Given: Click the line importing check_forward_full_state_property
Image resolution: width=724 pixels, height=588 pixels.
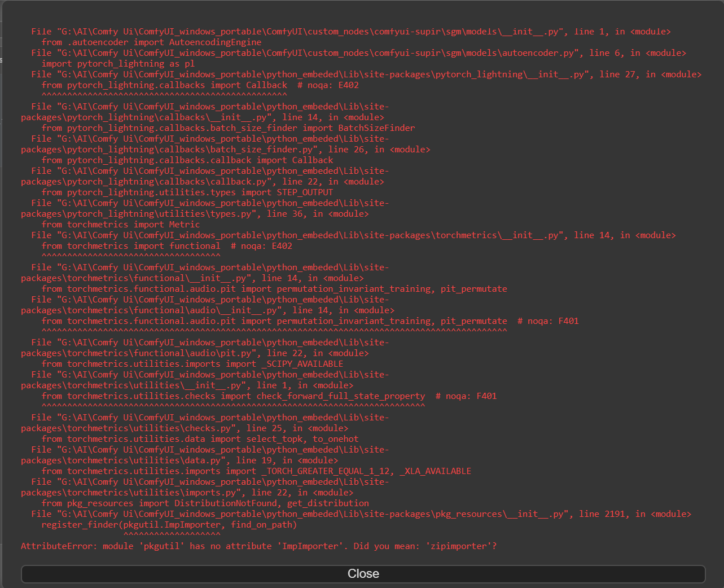Looking at the screenshot, I should 269,396.
